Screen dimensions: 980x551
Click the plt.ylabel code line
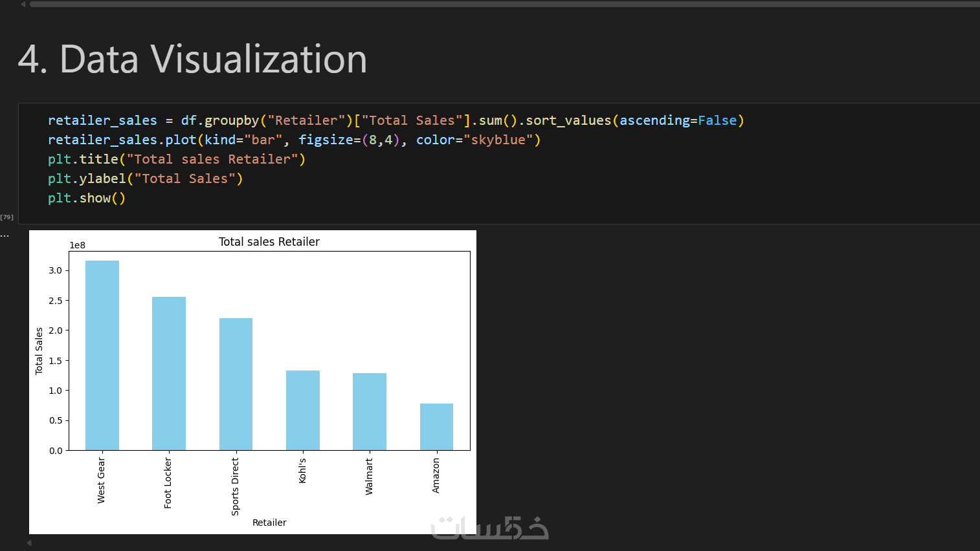[x=145, y=178]
